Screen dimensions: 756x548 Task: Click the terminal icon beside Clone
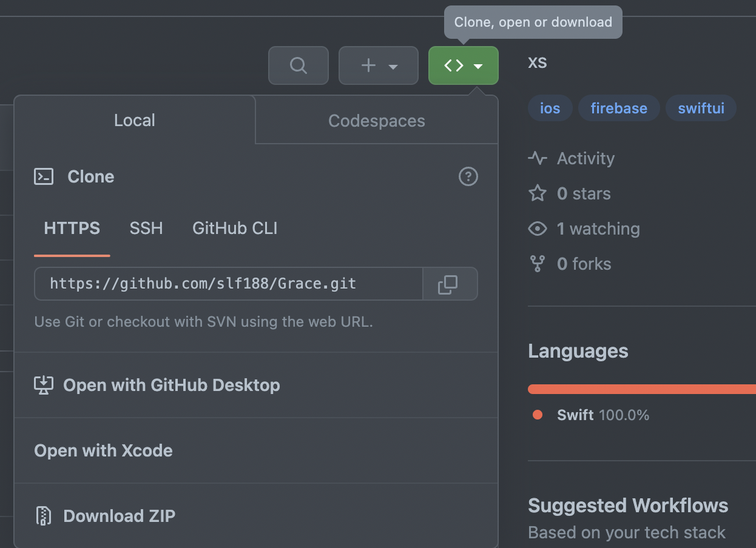(44, 176)
